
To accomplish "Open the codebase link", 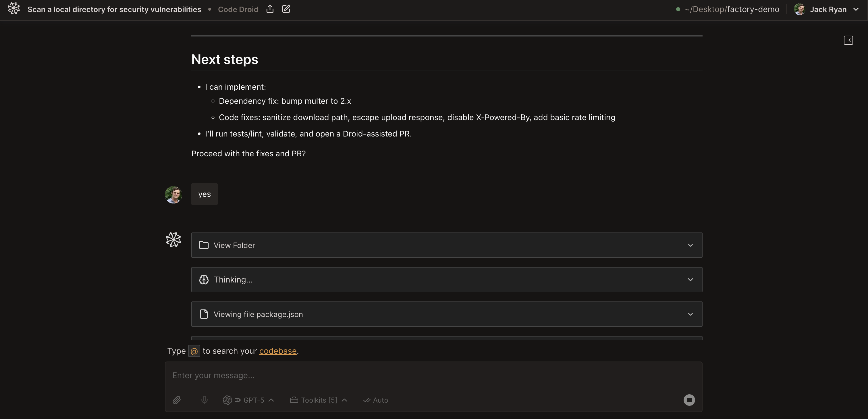I will [278, 351].
